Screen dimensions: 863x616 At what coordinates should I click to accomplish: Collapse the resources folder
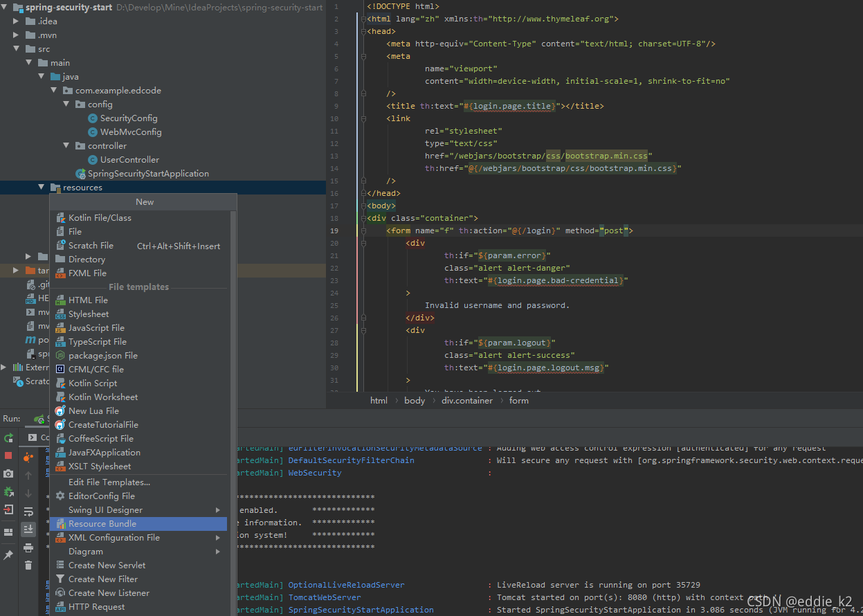[x=42, y=188]
